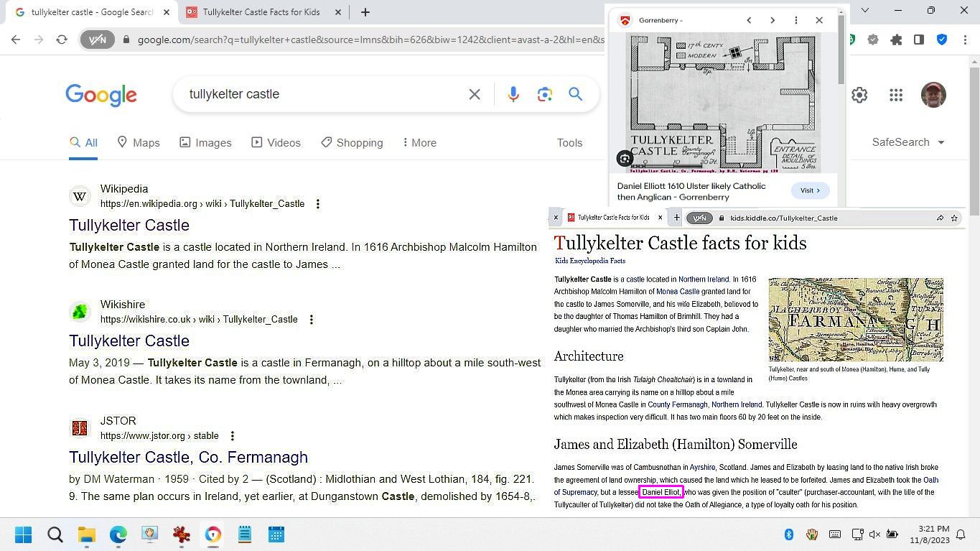Open the Kids Encyclopedia Facts link
Screen dimensions: 980x551
click(590, 261)
